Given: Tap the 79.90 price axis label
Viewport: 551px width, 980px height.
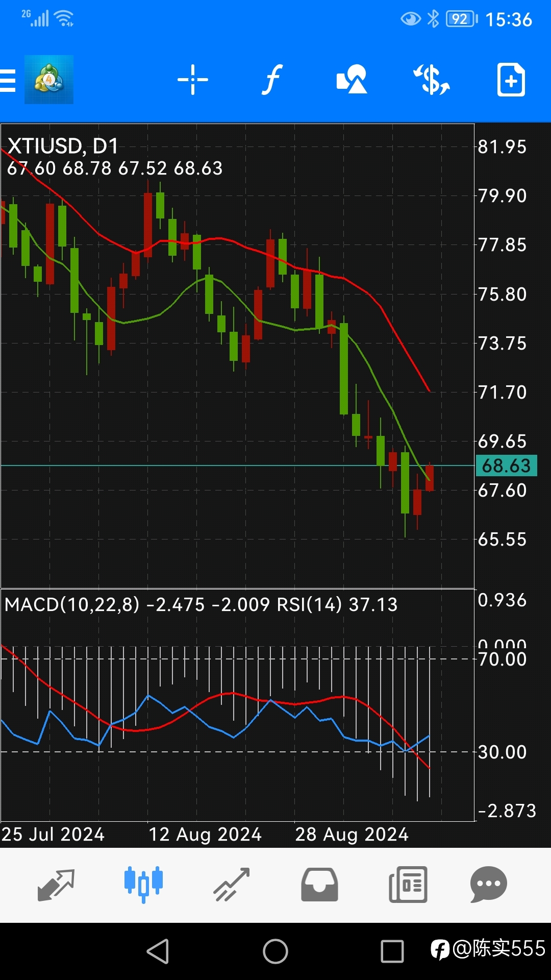Looking at the screenshot, I should click(502, 195).
